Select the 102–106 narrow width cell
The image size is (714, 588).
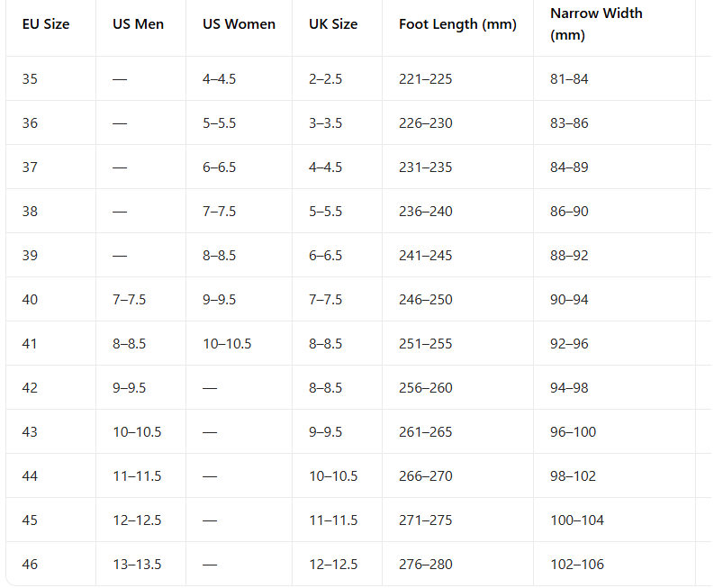[x=577, y=565]
